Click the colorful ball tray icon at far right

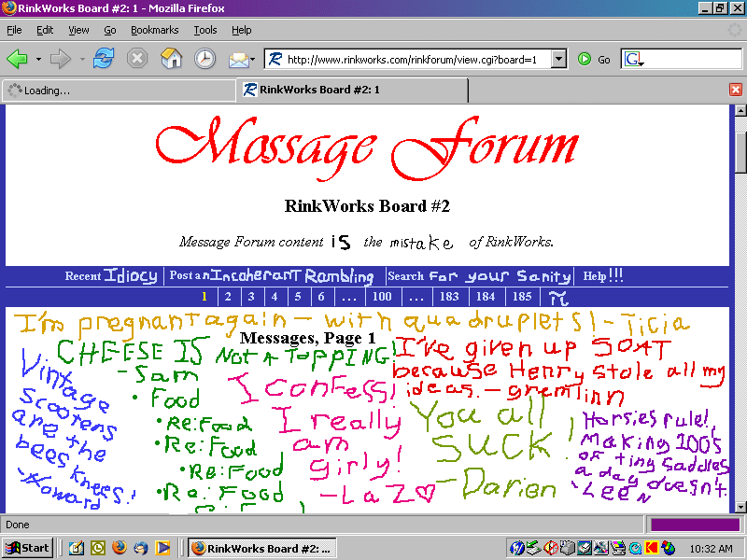[x=669, y=549]
